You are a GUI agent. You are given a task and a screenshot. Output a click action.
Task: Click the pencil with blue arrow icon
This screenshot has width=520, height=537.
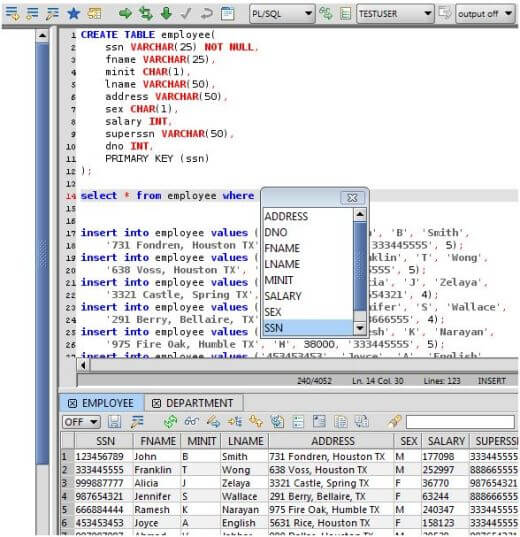(x=213, y=422)
